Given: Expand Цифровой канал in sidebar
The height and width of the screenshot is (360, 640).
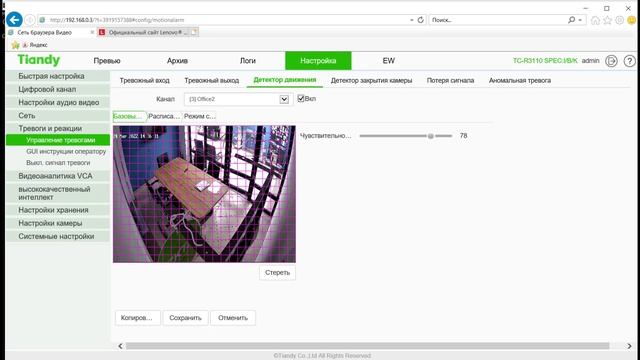Looking at the screenshot, I should tap(58, 89).
